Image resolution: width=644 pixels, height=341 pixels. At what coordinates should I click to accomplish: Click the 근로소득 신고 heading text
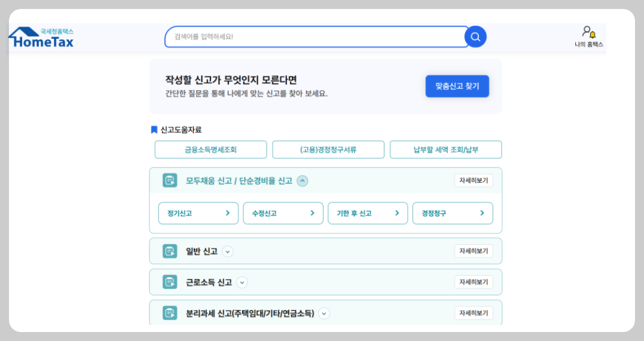(209, 282)
